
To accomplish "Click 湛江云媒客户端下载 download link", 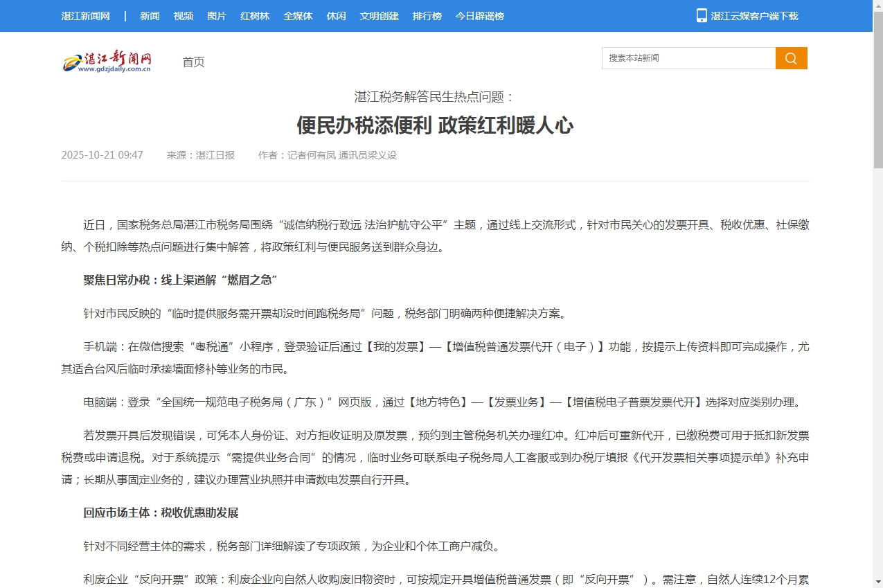I will [754, 16].
